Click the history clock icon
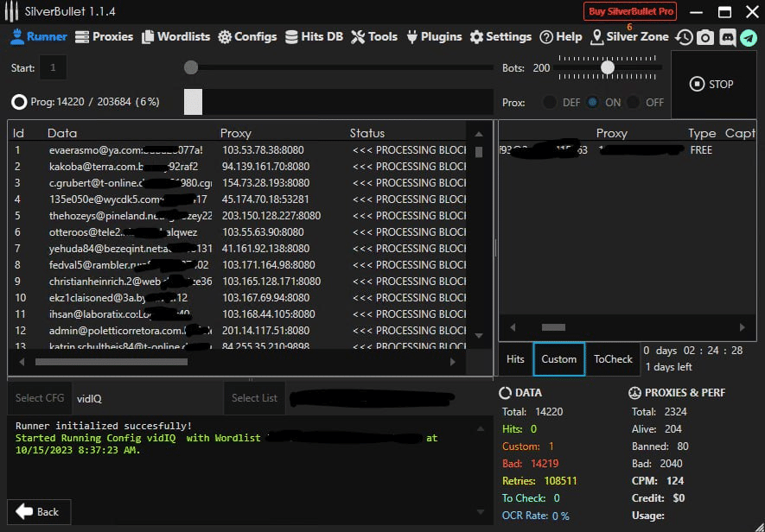 tap(684, 37)
